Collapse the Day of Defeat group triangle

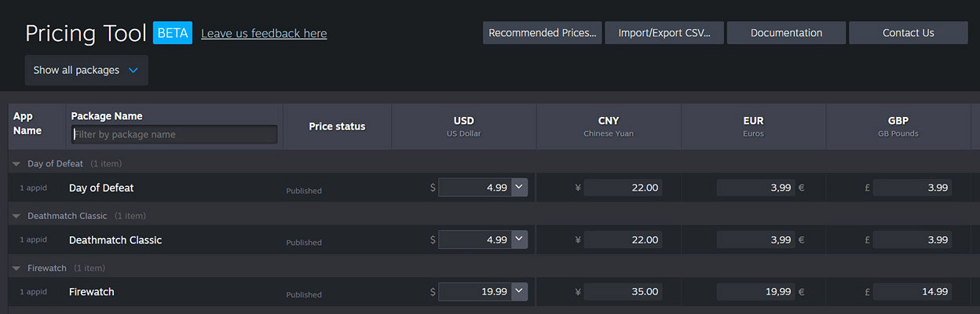pos(16,164)
